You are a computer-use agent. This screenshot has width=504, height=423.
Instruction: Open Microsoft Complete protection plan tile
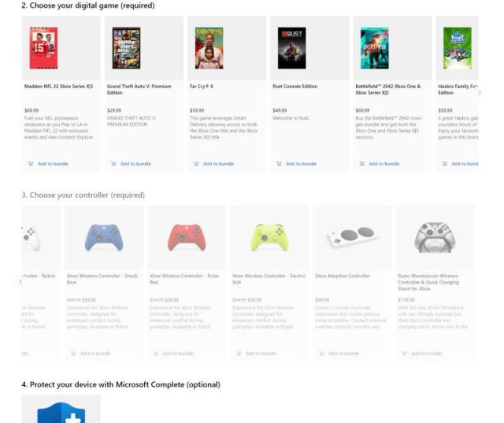point(61,409)
